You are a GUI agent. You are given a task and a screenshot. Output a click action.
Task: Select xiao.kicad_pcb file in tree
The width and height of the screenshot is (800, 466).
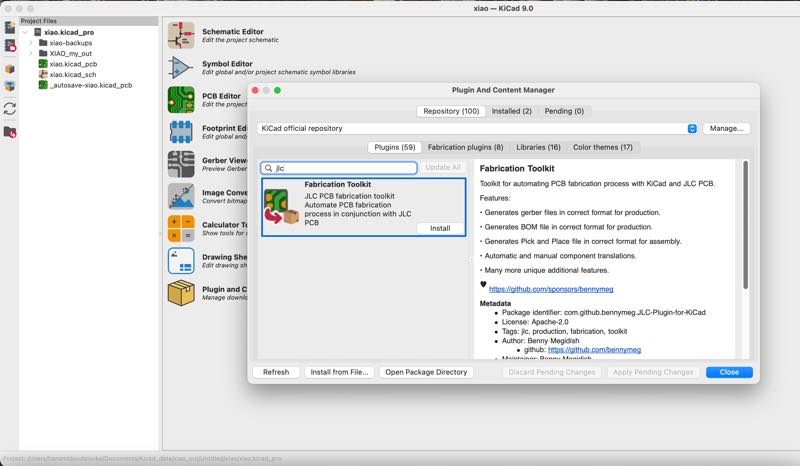(x=72, y=64)
